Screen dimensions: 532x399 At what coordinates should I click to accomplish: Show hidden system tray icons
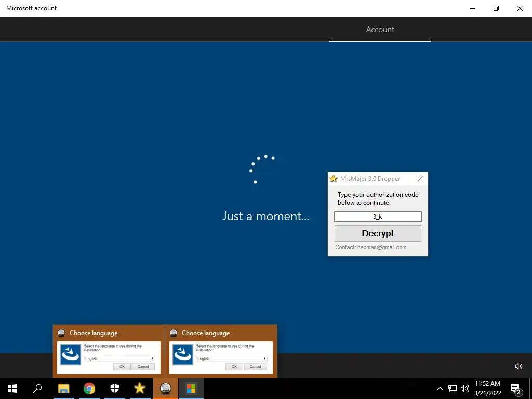click(440, 389)
